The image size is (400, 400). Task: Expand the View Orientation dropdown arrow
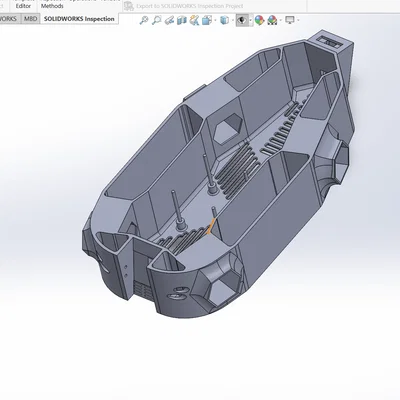(x=215, y=20)
